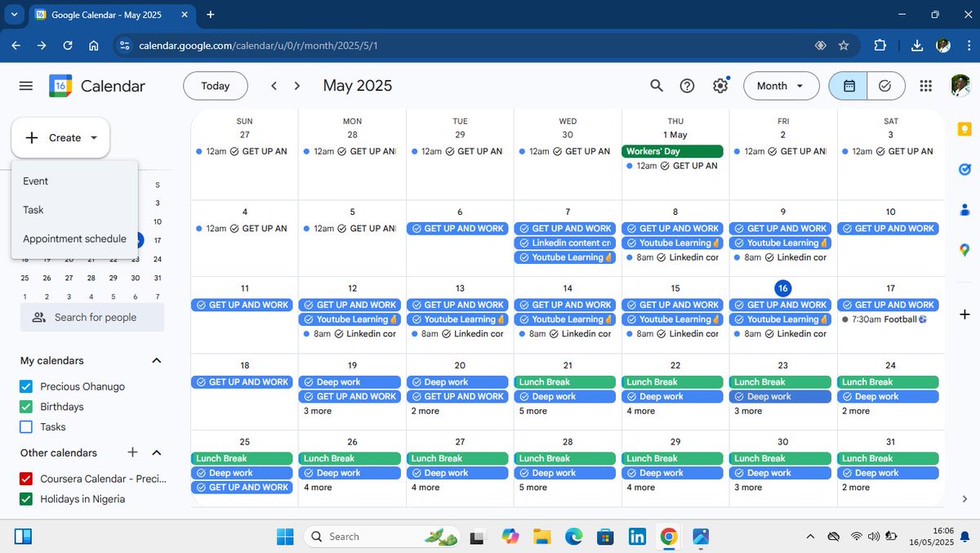Go to previous month arrow

(x=274, y=86)
